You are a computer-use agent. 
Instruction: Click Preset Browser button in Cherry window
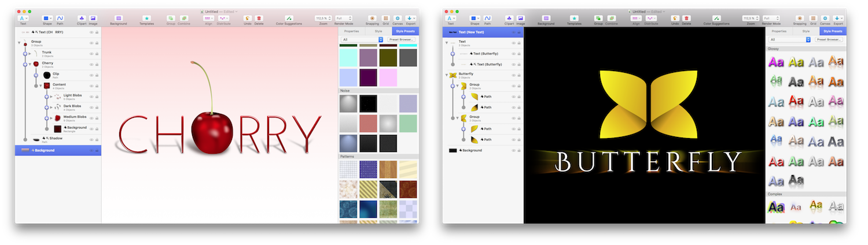click(x=402, y=39)
